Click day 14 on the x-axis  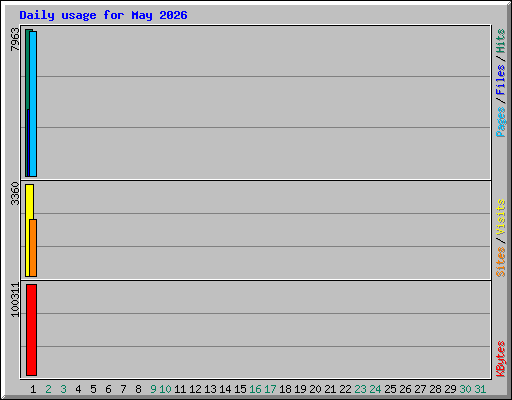[225, 389]
